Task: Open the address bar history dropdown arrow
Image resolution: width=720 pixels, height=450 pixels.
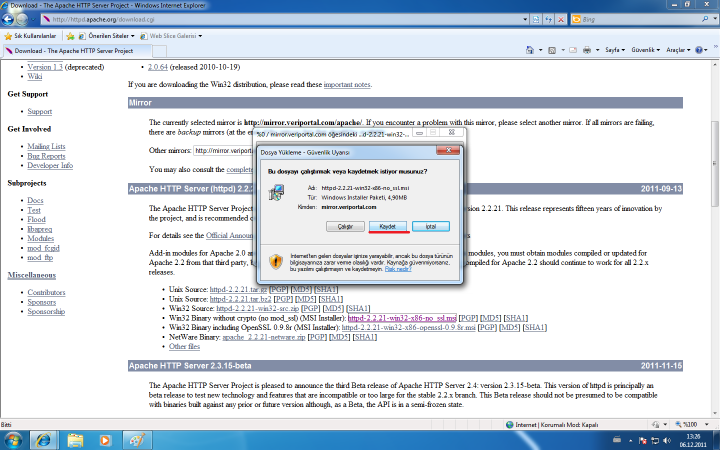Action: [x=525, y=19]
